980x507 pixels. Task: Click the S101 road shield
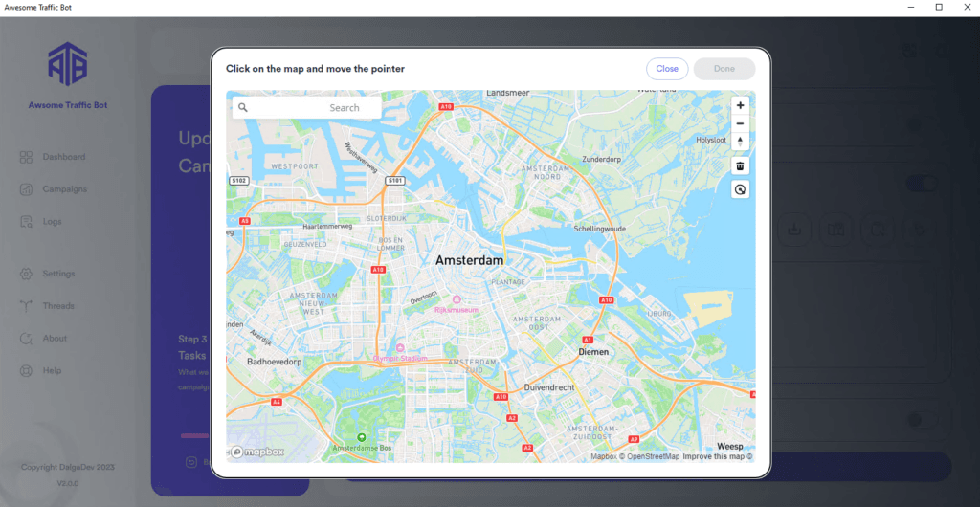tap(396, 181)
